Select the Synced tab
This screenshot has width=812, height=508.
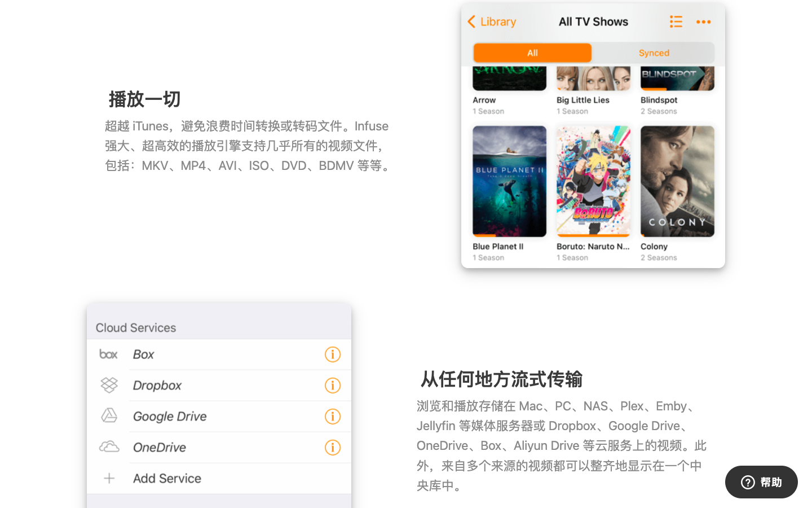point(654,52)
